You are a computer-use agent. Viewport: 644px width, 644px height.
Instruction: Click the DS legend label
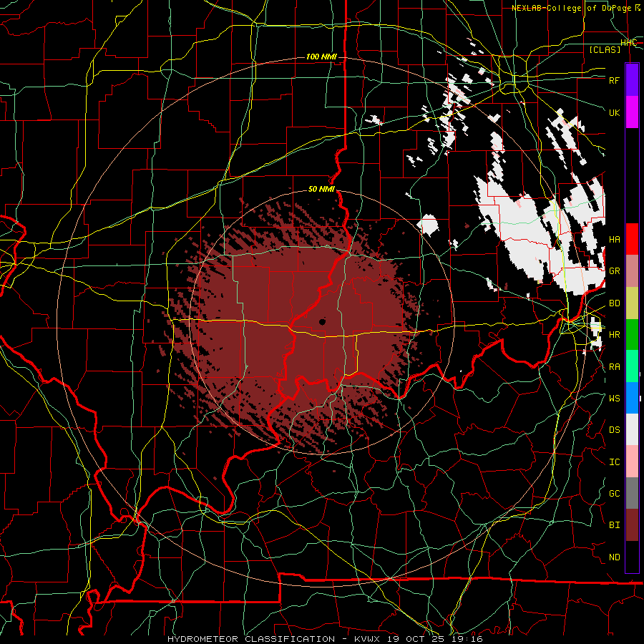pyautogui.click(x=615, y=430)
